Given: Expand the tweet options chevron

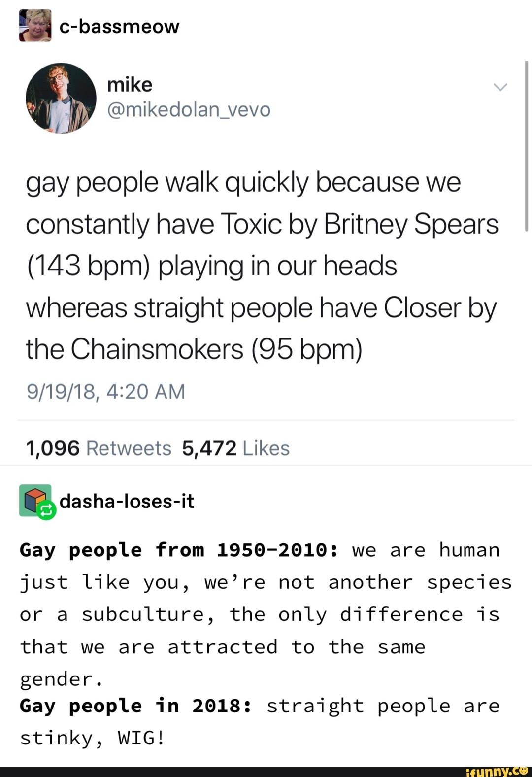Looking at the screenshot, I should (x=500, y=88).
